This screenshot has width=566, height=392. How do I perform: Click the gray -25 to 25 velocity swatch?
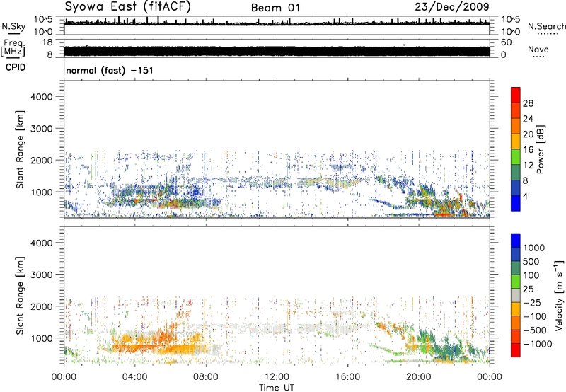click(x=516, y=295)
